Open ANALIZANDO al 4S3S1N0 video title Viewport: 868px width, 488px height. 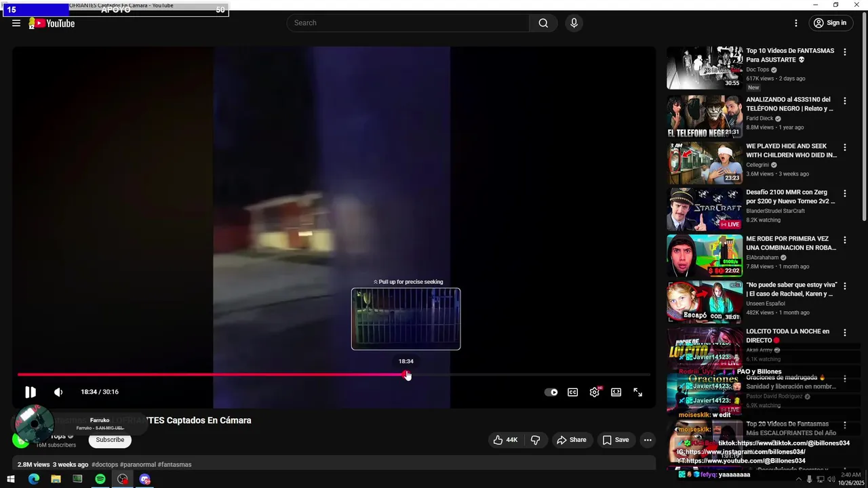(x=789, y=104)
